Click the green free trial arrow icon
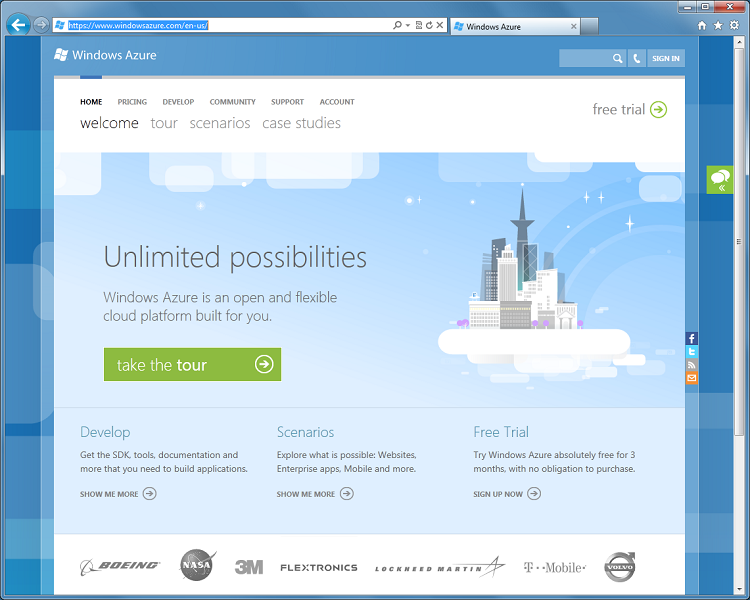Viewport: 750px width, 600px height. [x=659, y=110]
